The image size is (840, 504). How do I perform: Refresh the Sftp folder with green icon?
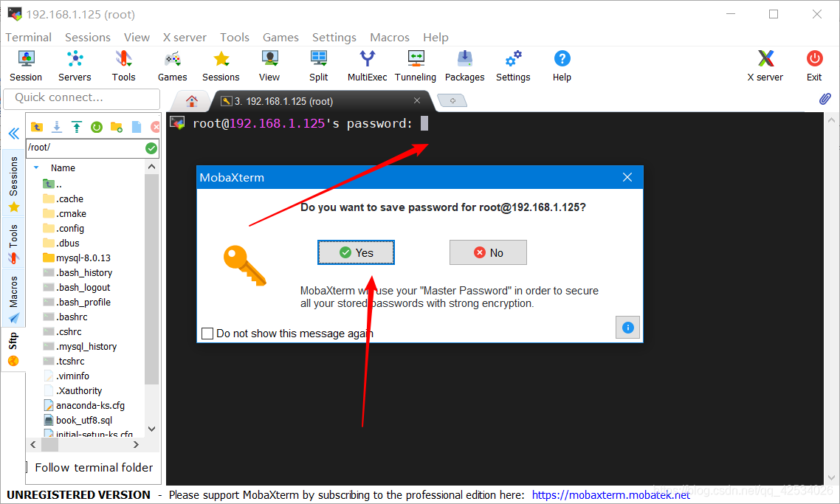pyautogui.click(x=97, y=127)
